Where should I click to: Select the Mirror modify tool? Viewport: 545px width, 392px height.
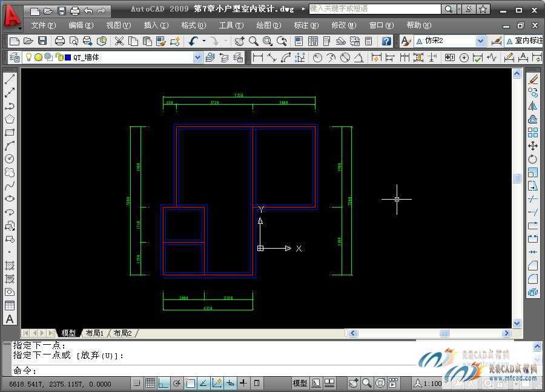533,106
